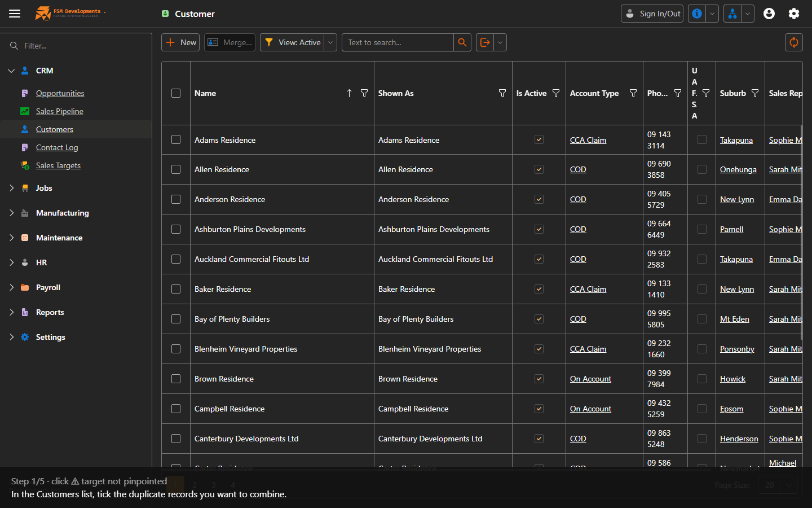Tick the Baker Residence row checkbox

pyautogui.click(x=176, y=289)
